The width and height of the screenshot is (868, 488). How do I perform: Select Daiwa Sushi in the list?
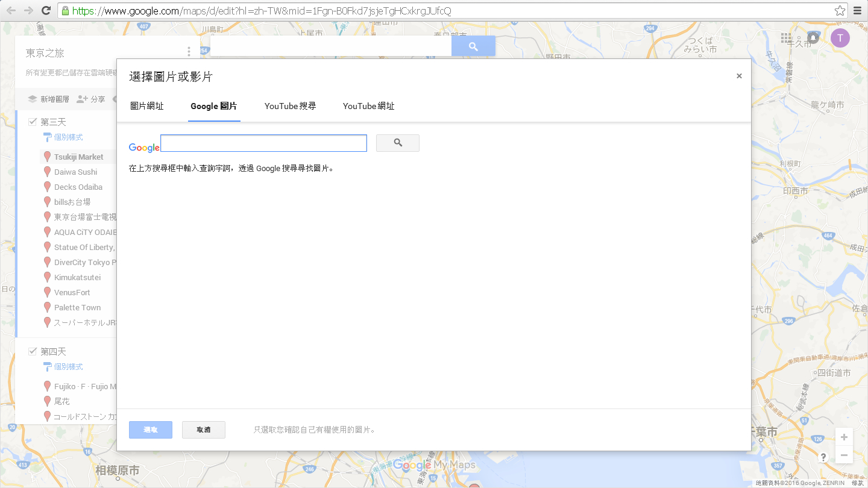pyautogui.click(x=75, y=172)
